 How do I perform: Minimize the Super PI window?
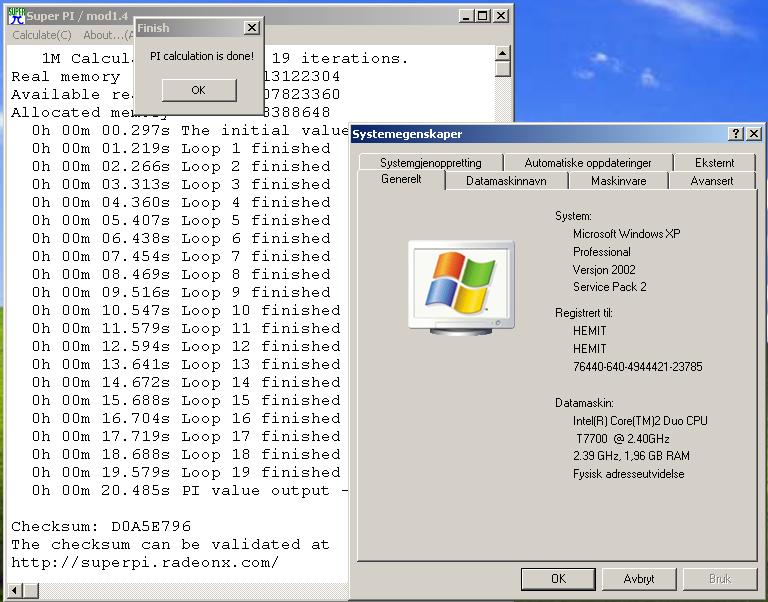pyautogui.click(x=466, y=16)
